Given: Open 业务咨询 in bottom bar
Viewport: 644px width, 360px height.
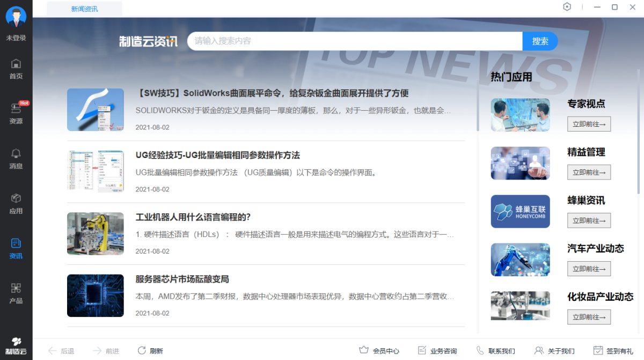Looking at the screenshot, I should coord(437,351).
